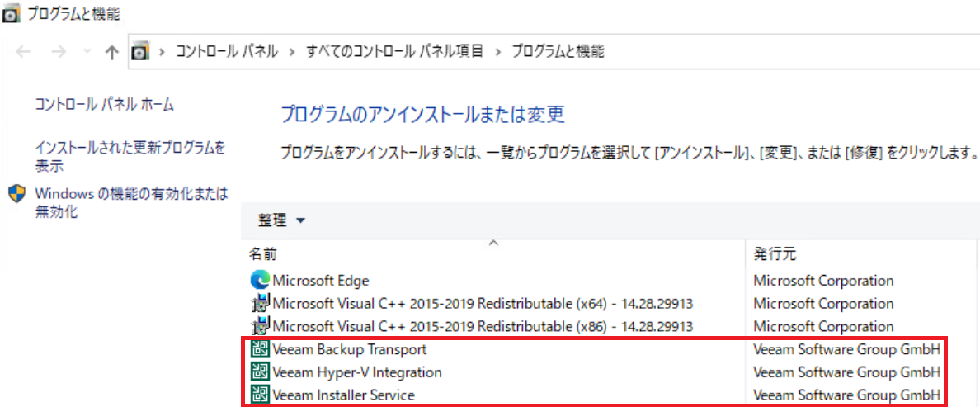Click the プログラムのアンインストールまたは変更 heading
Image resolution: width=980 pixels, height=407 pixels.
[422, 115]
